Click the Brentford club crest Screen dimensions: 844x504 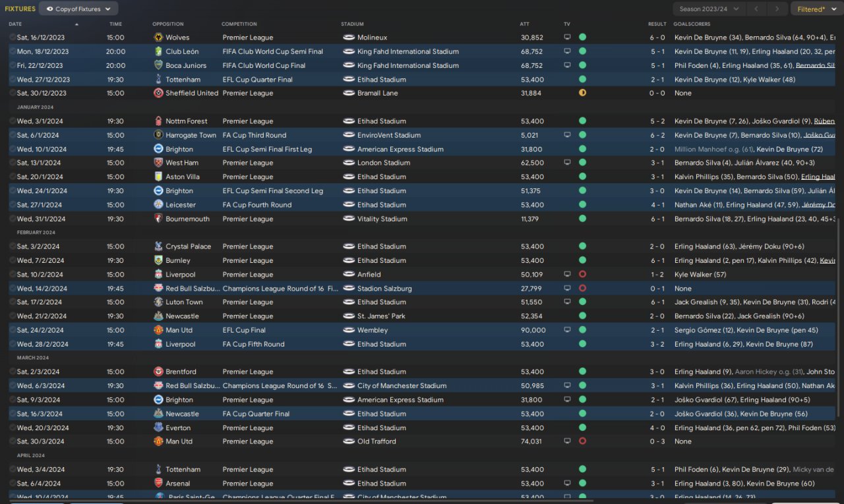pos(158,372)
